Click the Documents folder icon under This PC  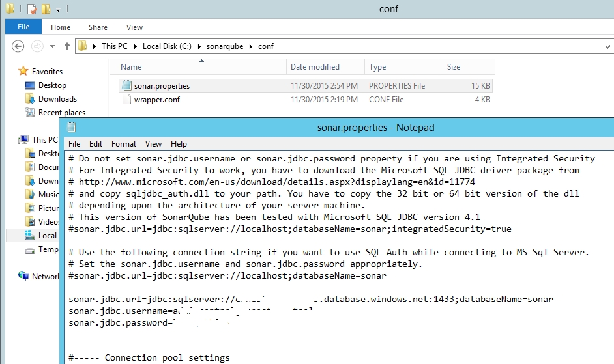(x=30, y=167)
